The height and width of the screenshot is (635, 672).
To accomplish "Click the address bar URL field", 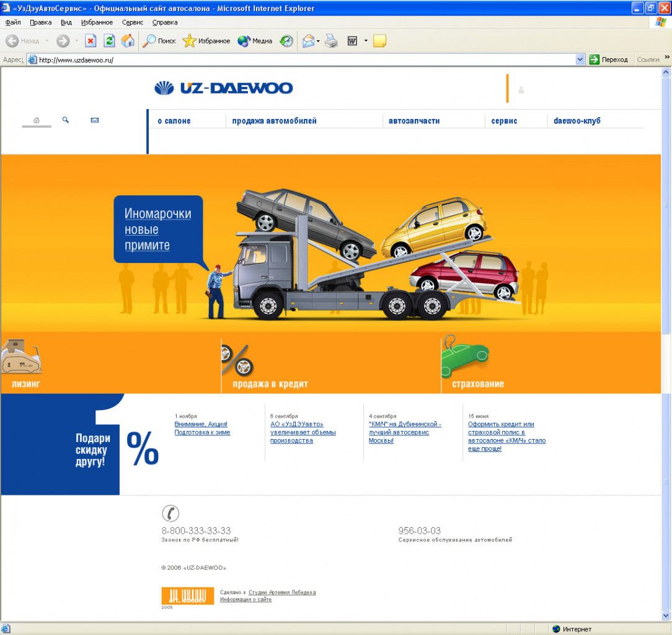I will click(x=305, y=60).
